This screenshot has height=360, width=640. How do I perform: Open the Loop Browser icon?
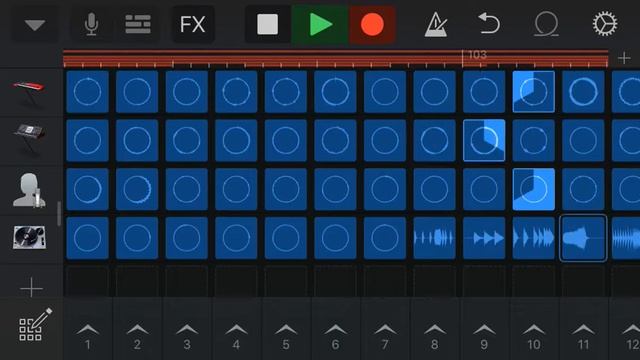[x=546, y=24]
